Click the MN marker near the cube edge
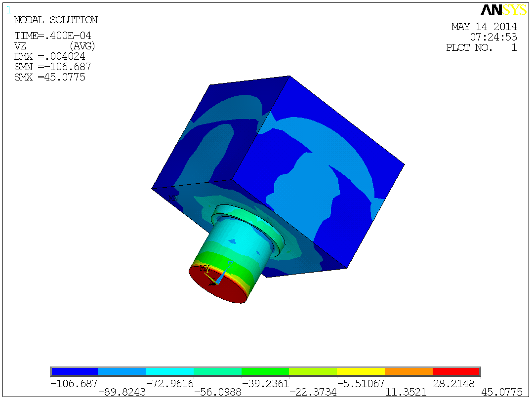Image resolution: width=532 pixels, height=400 pixels. [172, 197]
